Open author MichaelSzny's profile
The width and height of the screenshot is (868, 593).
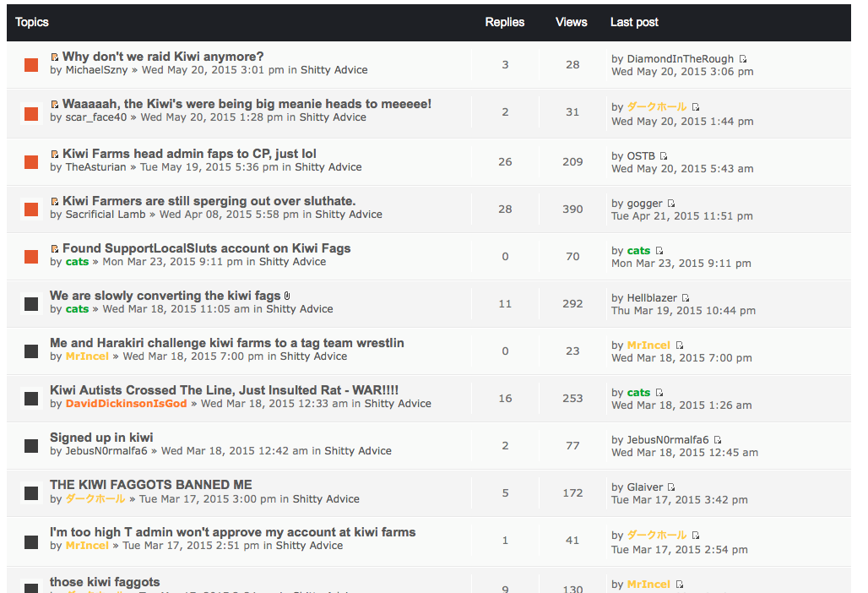[x=96, y=70]
